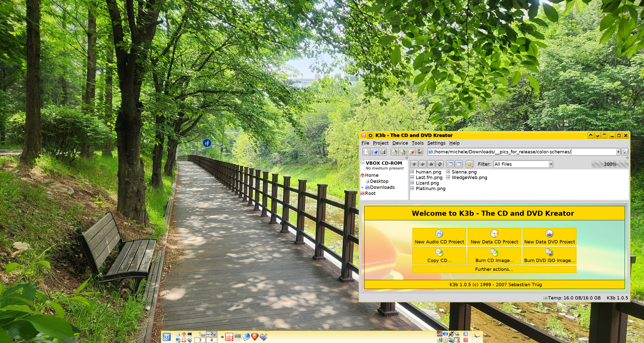Click the Format DVD toolbar icon
Viewport: 644px width, 343px height.
pos(419,152)
